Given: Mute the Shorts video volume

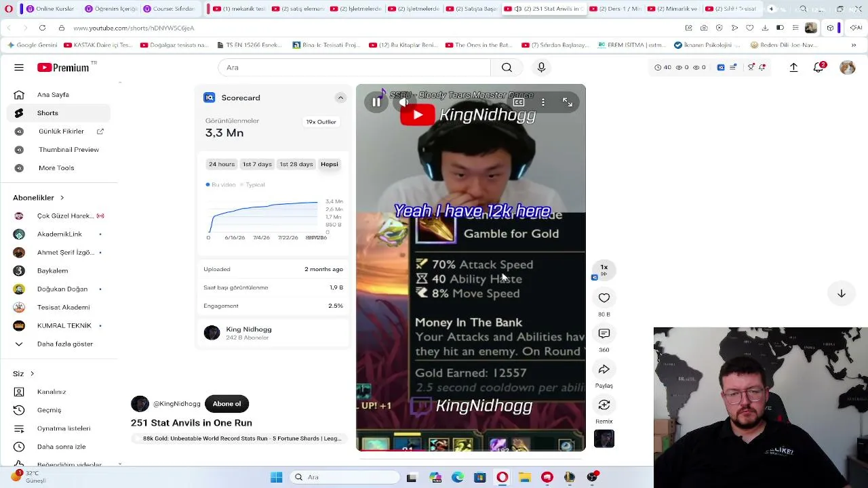Looking at the screenshot, I should [404, 102].
